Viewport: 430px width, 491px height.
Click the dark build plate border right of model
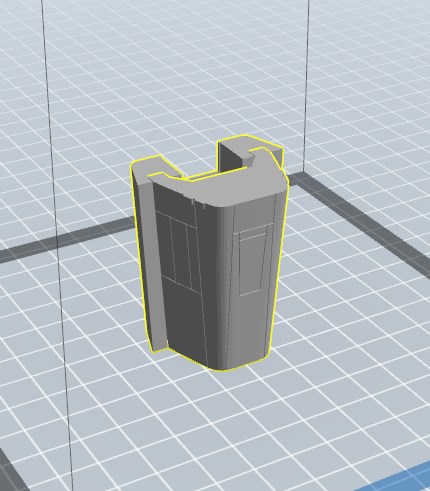click(360, 223)
